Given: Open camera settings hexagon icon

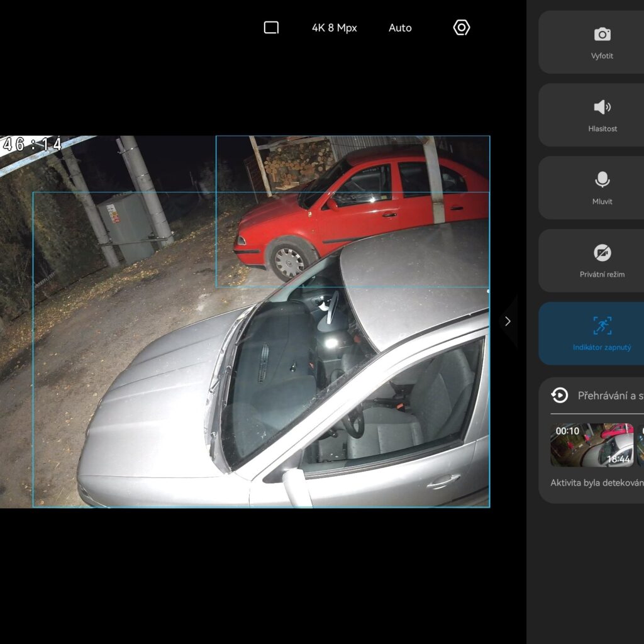Looking at the screenshot, I should coord(462,28).
